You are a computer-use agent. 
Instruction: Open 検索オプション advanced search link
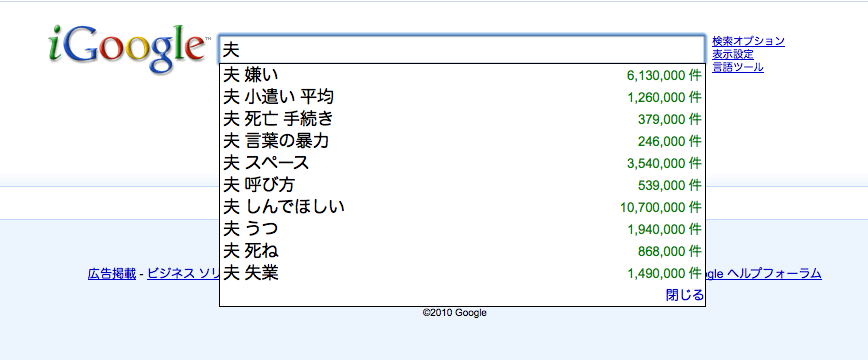(x=748, y=41)
